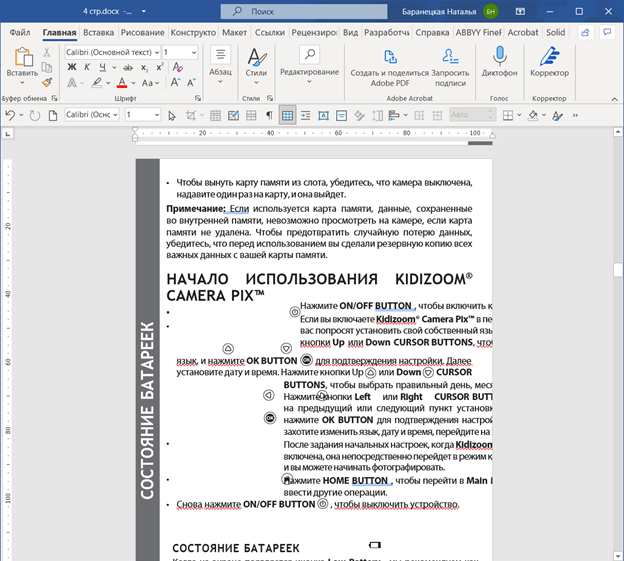The image size is (624, 561).
Task: Toggle Italic (К) formatting
Action: pos(87,67)
